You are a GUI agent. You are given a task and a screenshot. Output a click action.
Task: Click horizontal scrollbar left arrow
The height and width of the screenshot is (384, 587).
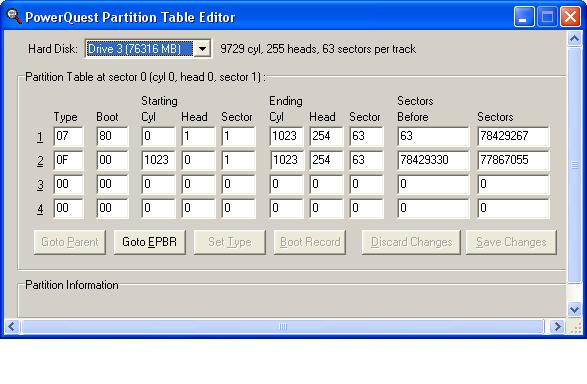[x=12, y=326]
